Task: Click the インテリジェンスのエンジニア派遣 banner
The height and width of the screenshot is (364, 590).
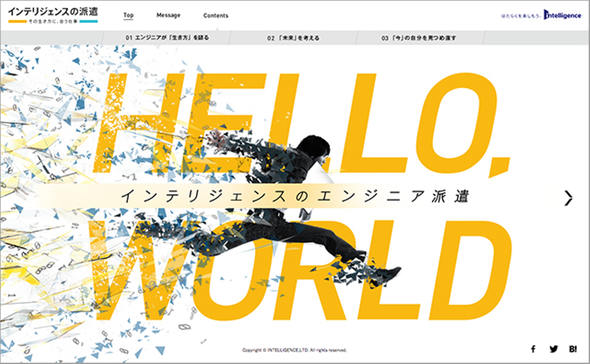Action: [295, 196]
